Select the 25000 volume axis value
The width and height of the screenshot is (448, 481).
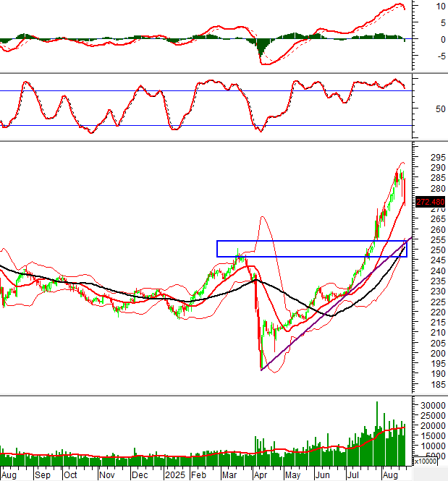[433, 416]
